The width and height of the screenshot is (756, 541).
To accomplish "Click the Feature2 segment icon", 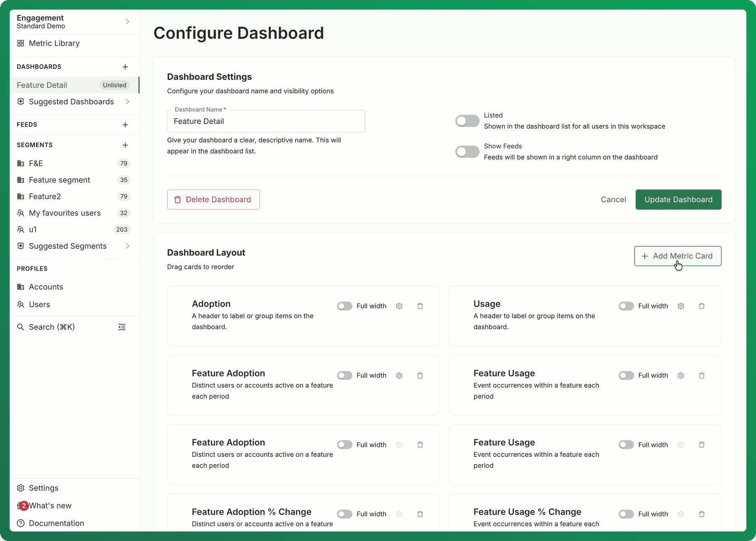I will click(21, 196).
